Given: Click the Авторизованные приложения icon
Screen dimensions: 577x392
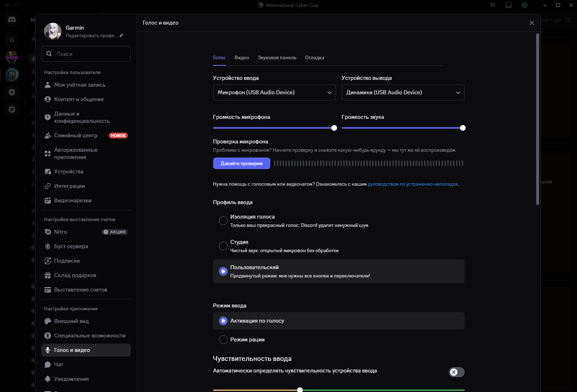Looking at the screenshot, I should (47, 154).
